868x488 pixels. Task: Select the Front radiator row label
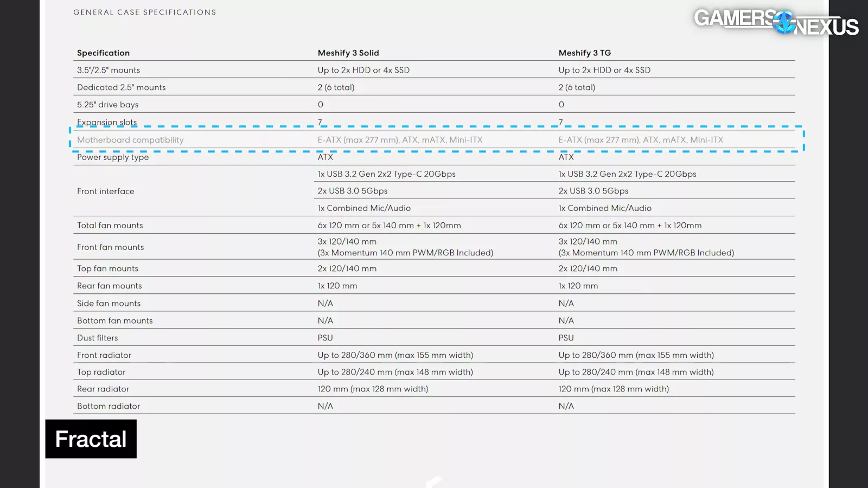point(104,355)
